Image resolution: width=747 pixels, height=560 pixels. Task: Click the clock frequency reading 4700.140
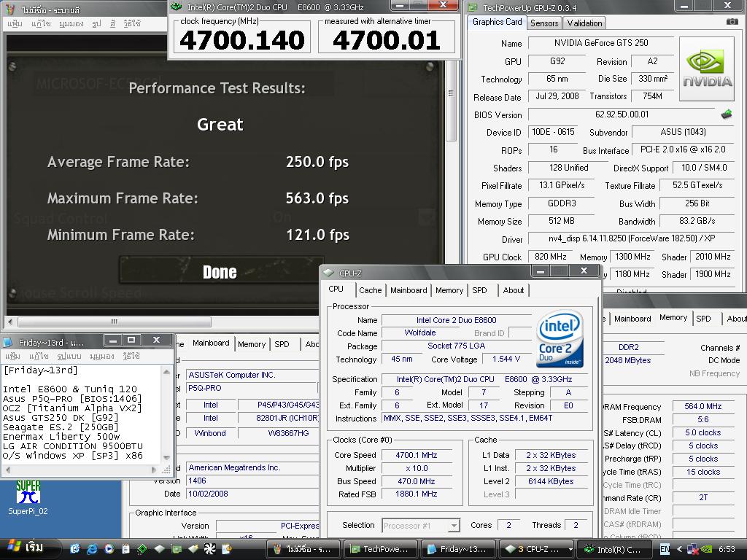pyautogui.click(x=242, y=40)
